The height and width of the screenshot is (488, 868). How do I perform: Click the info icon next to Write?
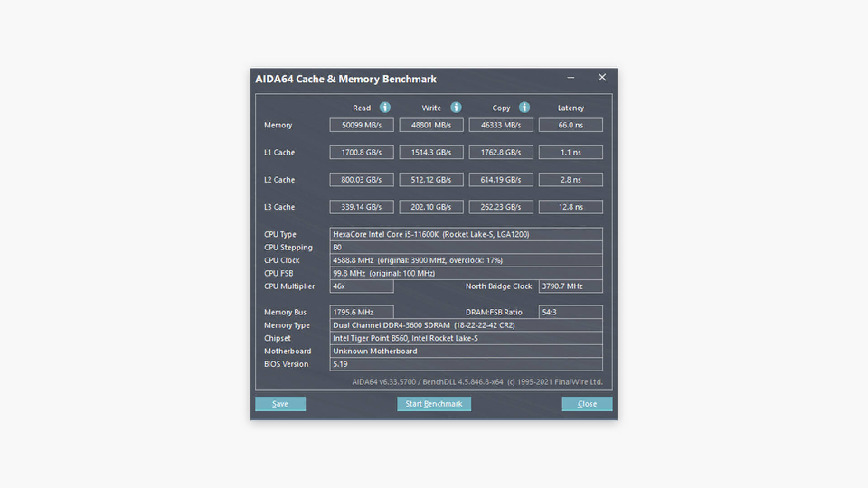point(456,108)
